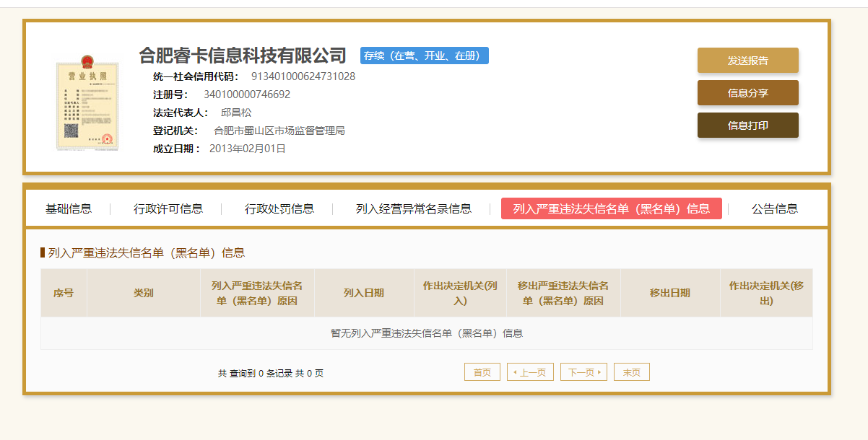Click the 作出决定机关(列入) column header

coord(460,293)
